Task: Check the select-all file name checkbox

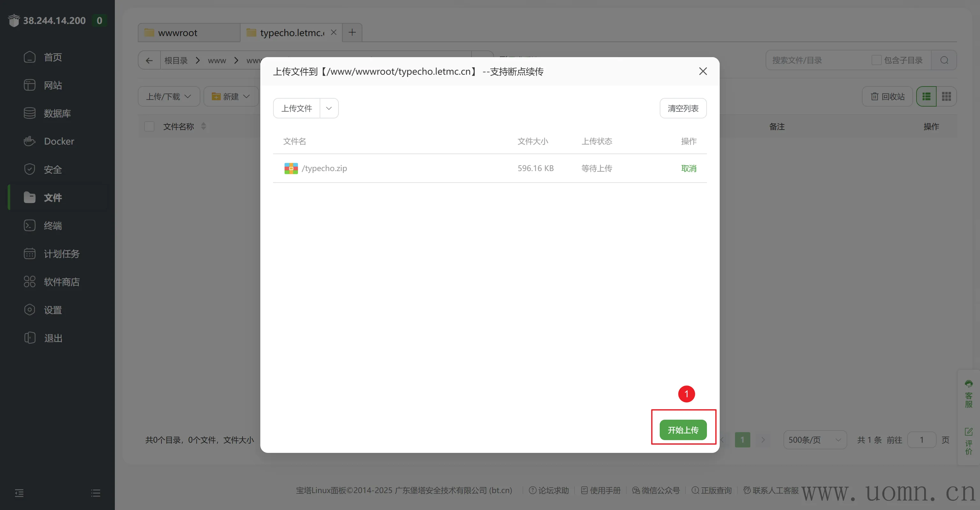Action: click(x=149, y=126)
